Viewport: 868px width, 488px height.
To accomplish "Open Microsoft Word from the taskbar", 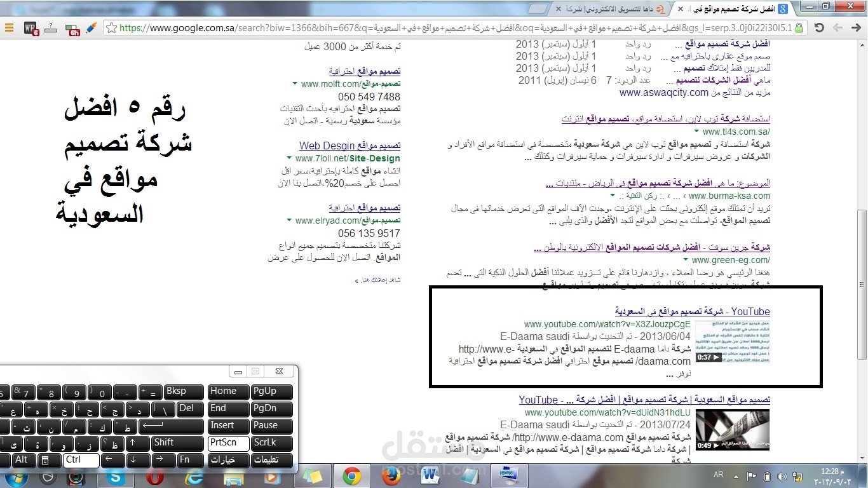I will pyautogui.click(x=430, y=477).
